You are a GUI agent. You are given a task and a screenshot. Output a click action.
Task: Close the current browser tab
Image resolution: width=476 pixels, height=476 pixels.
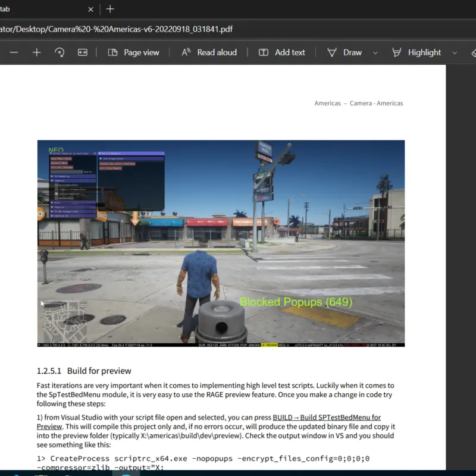(x=90, y=10)
